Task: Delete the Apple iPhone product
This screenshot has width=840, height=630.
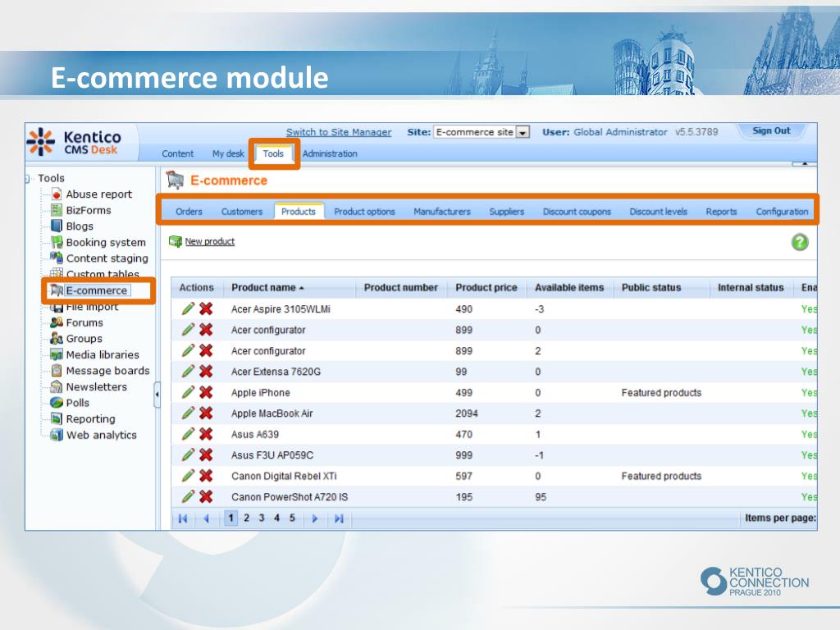Action: (206, 392)
